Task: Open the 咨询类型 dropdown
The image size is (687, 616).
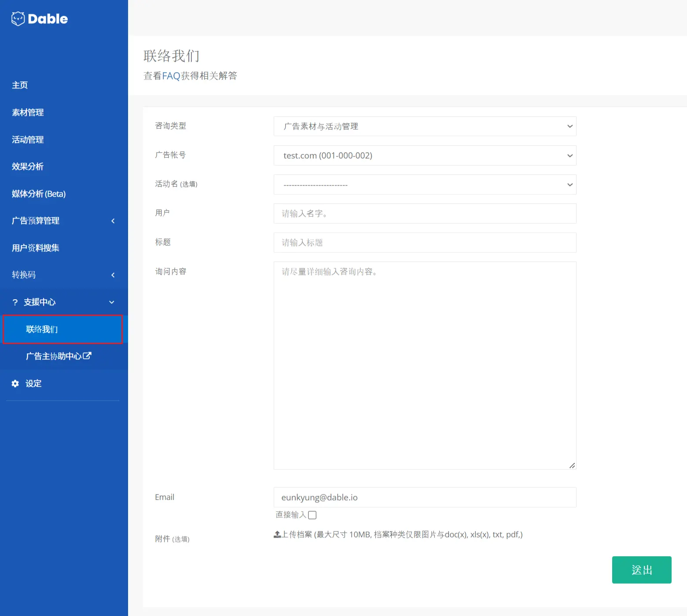Action: click(x=425, y=126)
